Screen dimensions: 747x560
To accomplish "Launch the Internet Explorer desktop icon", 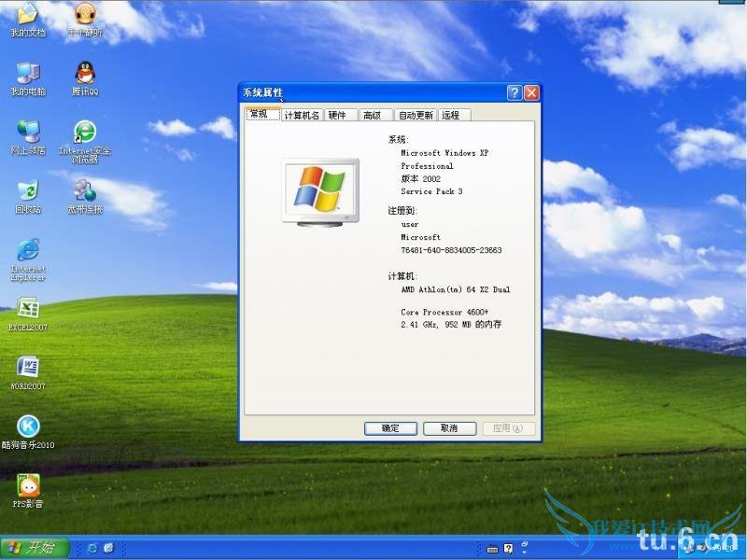I will coord(28,259).
